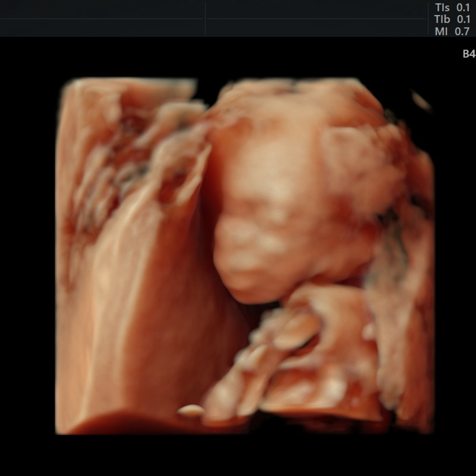The width and height of the screenshot is (476, 476).
Task: Click the detached fragment at upper right
Action: [421, 101]
